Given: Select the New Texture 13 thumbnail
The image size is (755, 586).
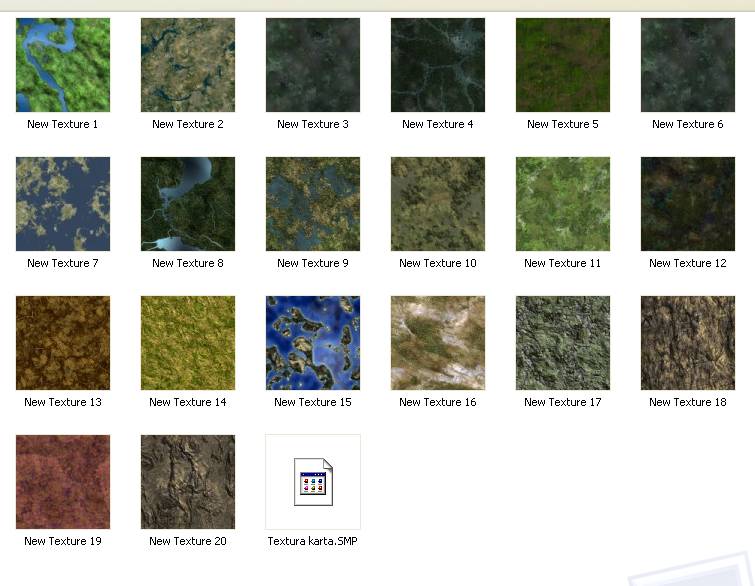Looking at the screenshot, I should (x=63, y=343).
